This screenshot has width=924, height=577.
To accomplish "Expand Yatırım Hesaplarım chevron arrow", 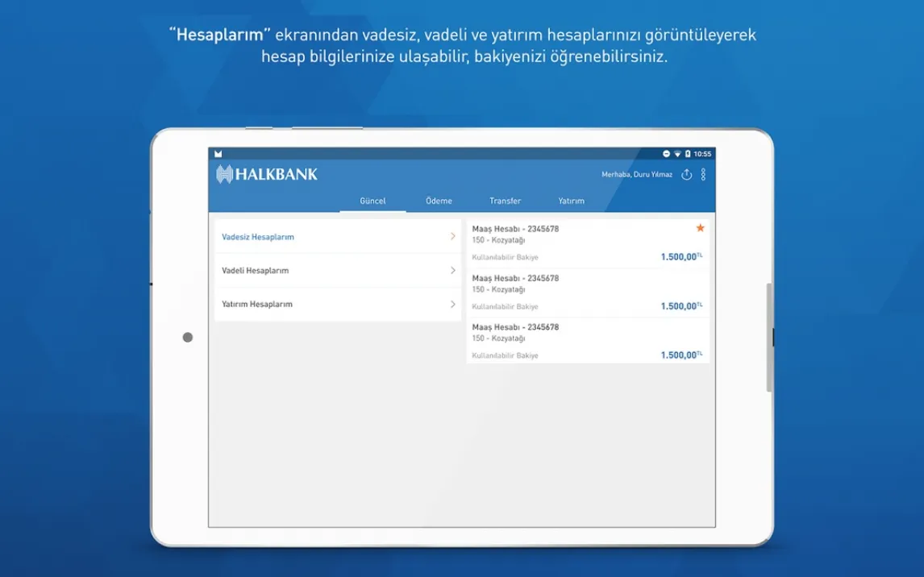I will tap(452, 305).
